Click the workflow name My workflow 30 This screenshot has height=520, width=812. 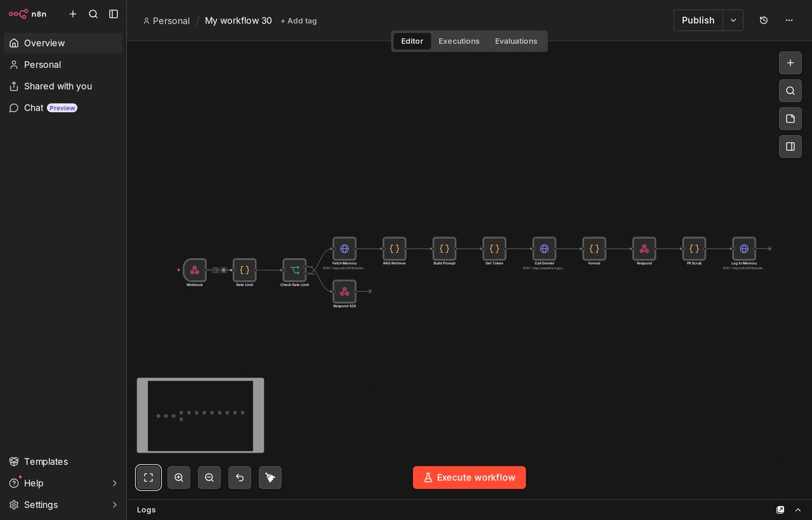pyautogui.click(x=239, y=21)
